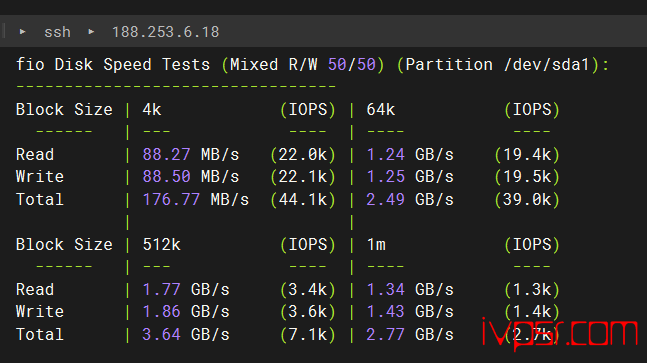
Task: Click the 4k read speed 88.27 value
Action: (166, 155)
